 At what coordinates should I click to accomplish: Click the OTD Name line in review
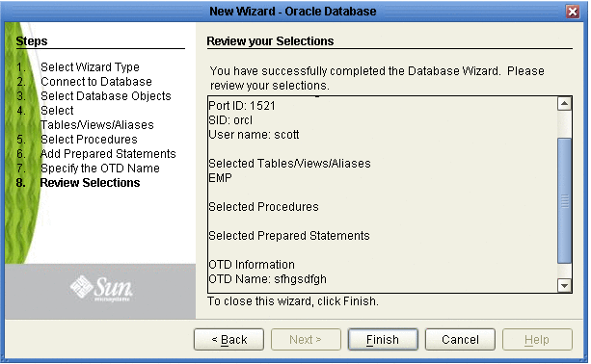coord(268,279)
